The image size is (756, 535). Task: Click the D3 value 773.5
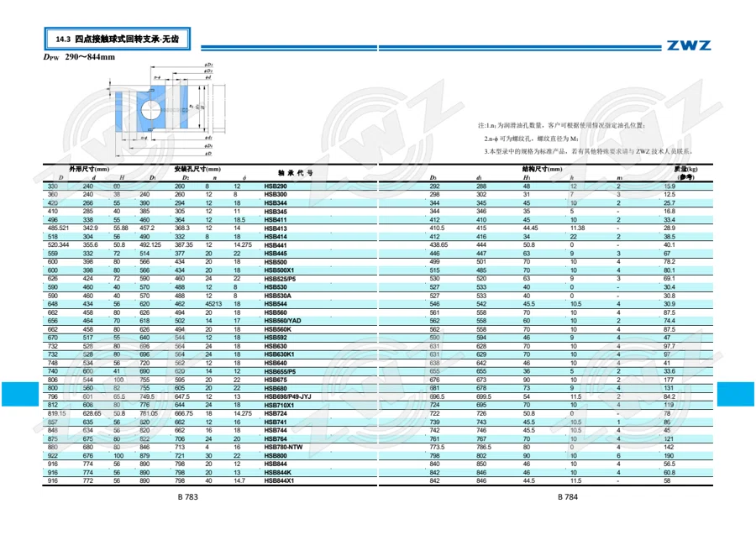pos(437,448)
